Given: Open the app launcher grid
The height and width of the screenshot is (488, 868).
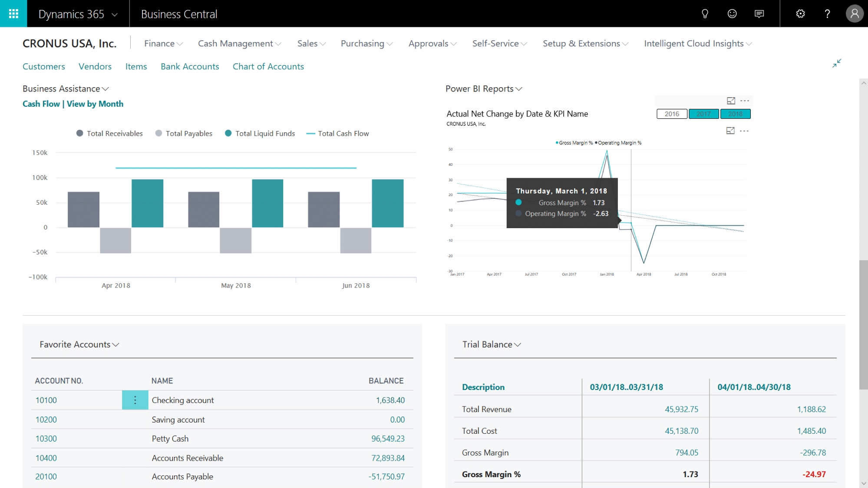Looking at the screenshot, I should point(13,13).
